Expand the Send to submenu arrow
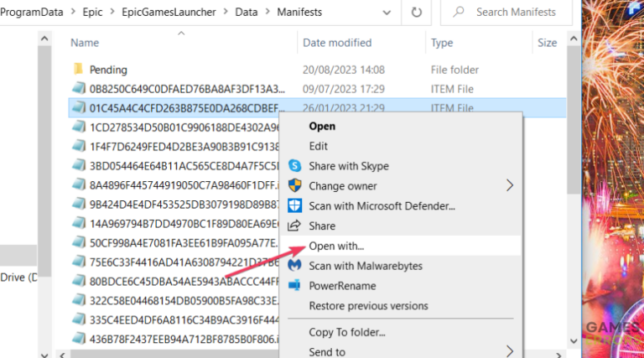This screenshot has height=358, width=644. (510, 351)
